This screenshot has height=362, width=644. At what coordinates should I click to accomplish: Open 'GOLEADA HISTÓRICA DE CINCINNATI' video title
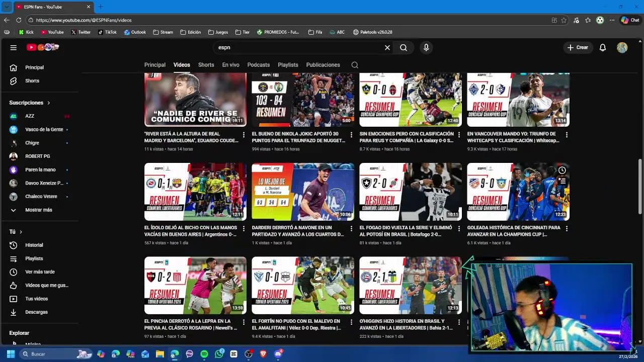(x=514, y=231)
